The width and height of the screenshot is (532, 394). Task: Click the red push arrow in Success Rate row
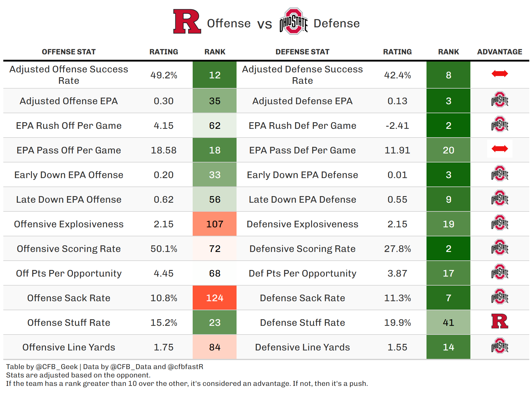[x=500, y=74]
